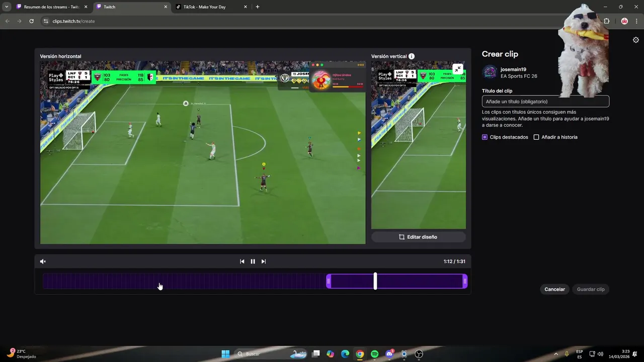Skip to the clip end

[264, 261]
